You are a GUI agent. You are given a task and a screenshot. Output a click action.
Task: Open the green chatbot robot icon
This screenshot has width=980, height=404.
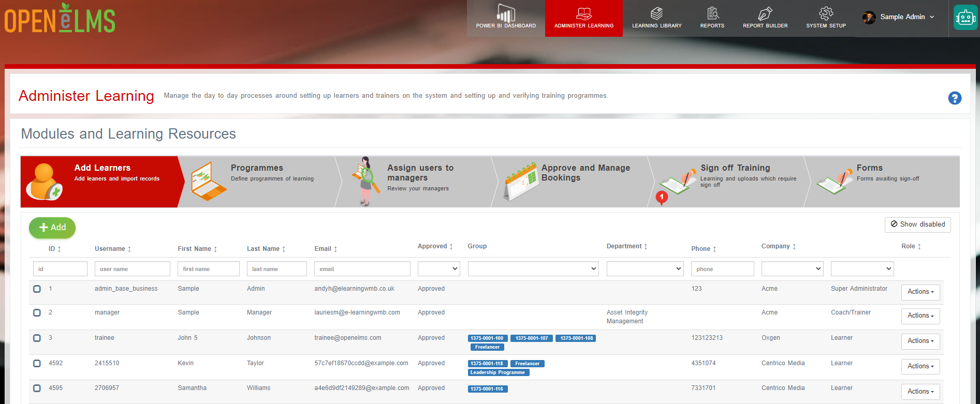(x=966, y=18)
